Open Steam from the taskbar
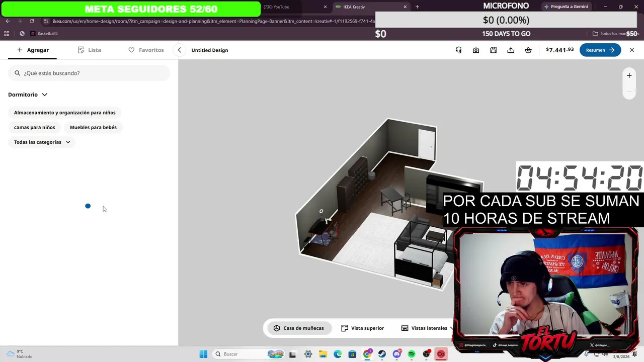The image size is (644, 362). coord(382,354)
